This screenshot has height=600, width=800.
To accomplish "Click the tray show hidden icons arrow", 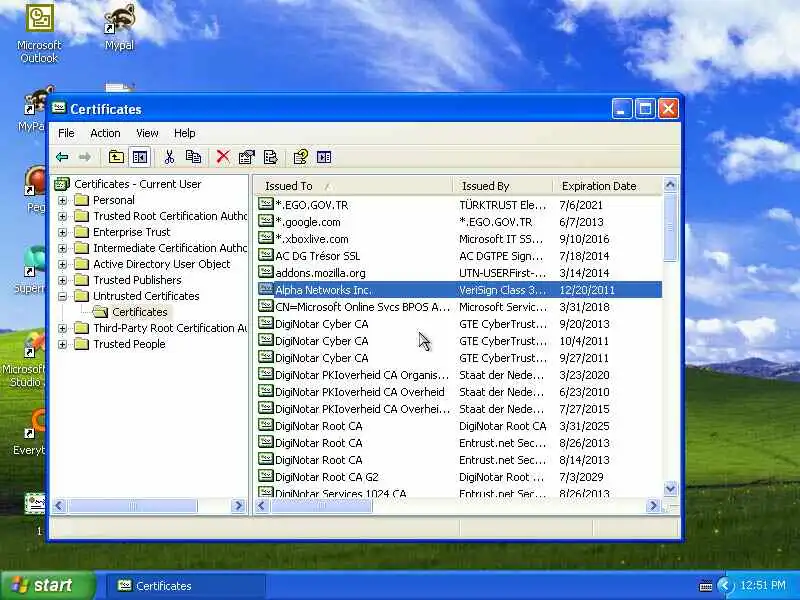I will pyautogui.click(x=724, y=585).
